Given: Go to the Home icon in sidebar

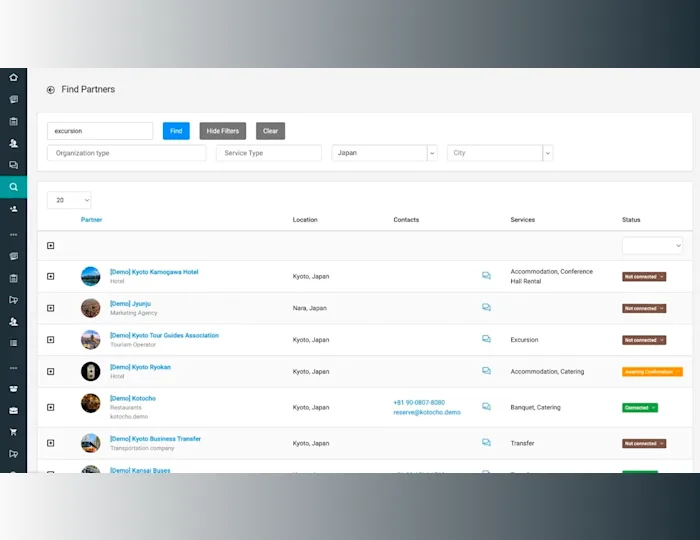Looking at the screenshot, I should (x=13, y=78).
